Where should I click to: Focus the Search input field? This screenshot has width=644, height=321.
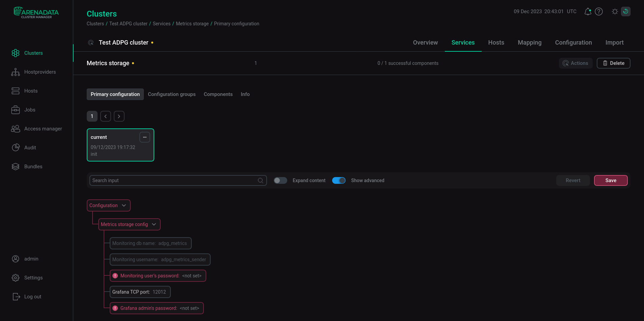coord(178,180)
